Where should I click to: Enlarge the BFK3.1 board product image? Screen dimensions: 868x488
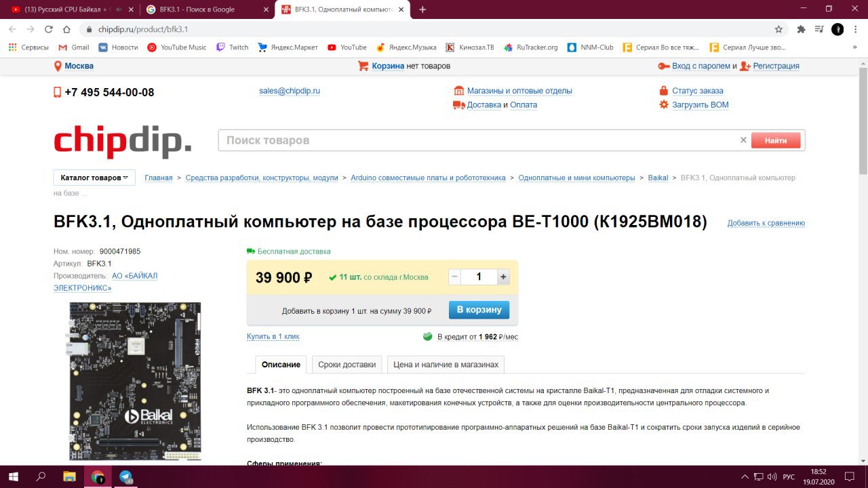135,382
